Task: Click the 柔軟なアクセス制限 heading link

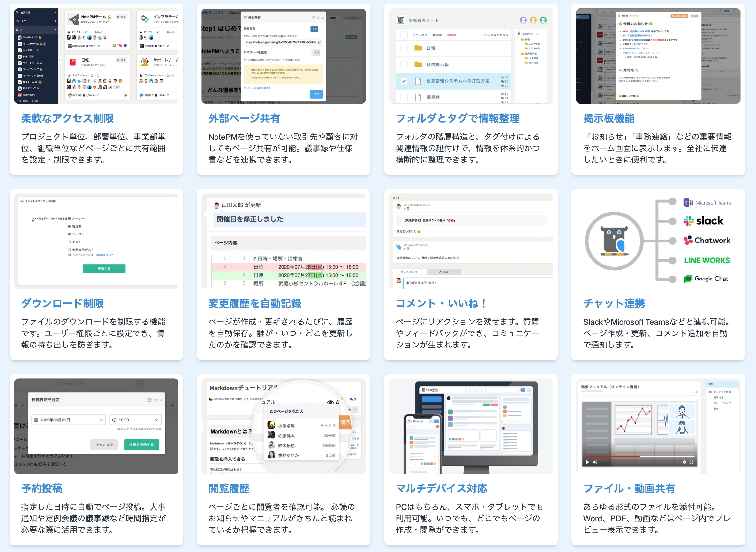Action: click(67, 118)
